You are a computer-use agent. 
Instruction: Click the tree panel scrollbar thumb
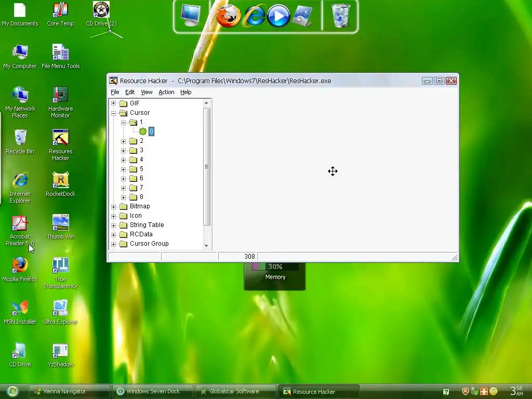click(207, 167)
